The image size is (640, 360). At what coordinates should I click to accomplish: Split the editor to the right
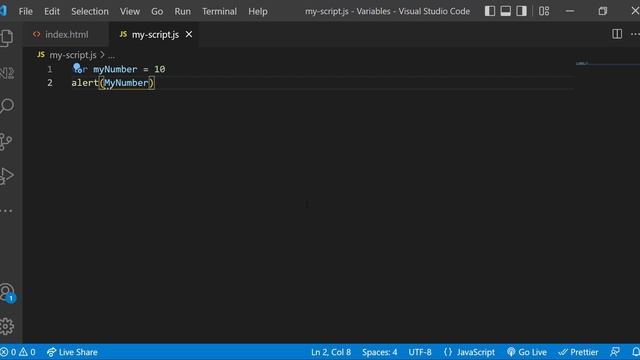(x=617, y=34)
